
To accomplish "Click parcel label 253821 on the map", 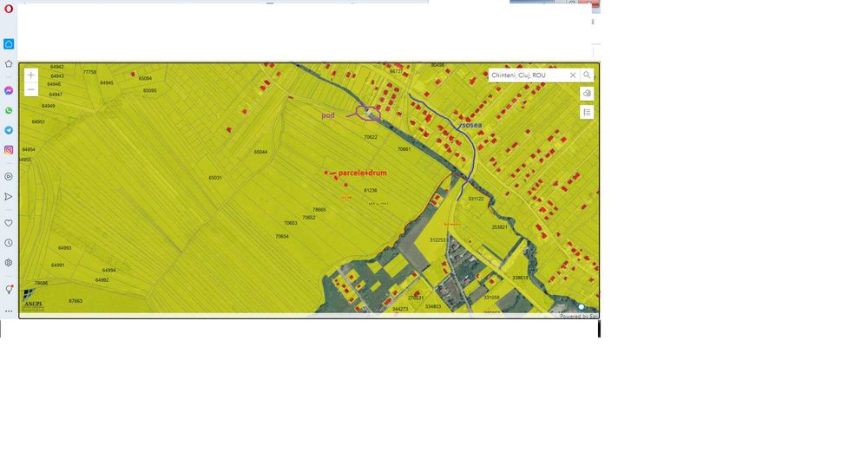I will (x=499, y=227).
